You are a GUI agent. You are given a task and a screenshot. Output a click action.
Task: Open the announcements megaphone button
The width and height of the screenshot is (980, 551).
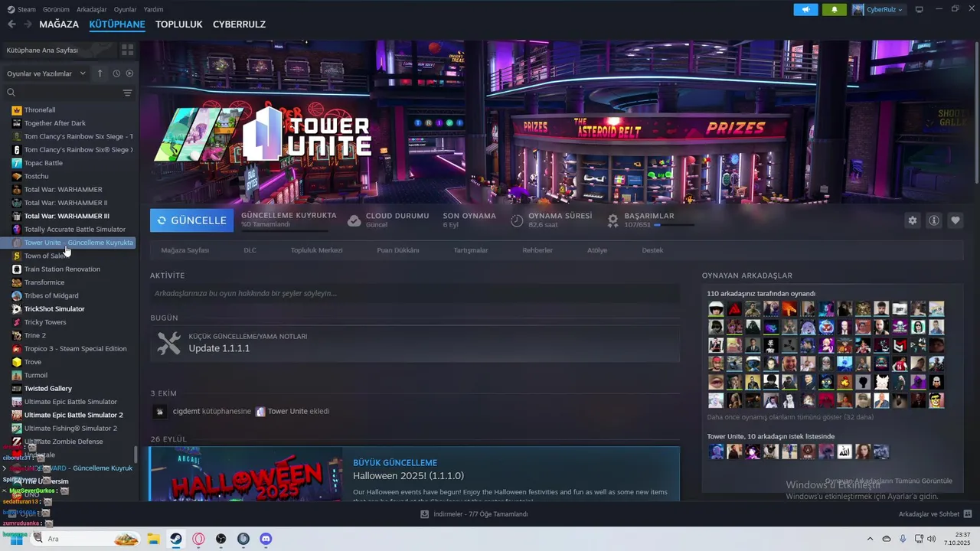click(805, 9)
